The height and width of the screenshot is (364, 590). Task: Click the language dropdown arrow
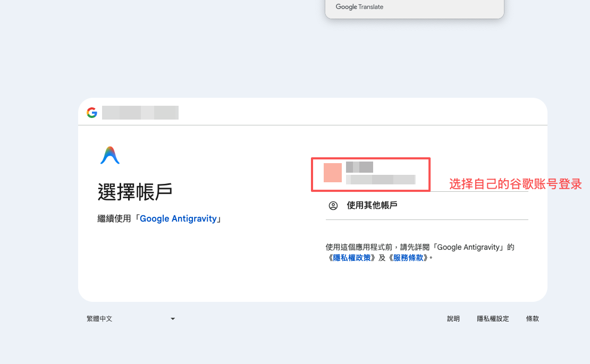[172, 318]
